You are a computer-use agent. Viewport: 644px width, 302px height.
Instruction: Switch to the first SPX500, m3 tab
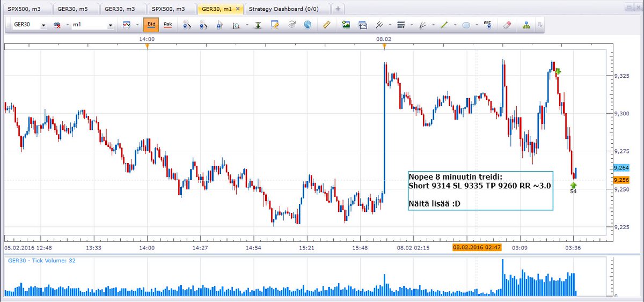[27, 9]
